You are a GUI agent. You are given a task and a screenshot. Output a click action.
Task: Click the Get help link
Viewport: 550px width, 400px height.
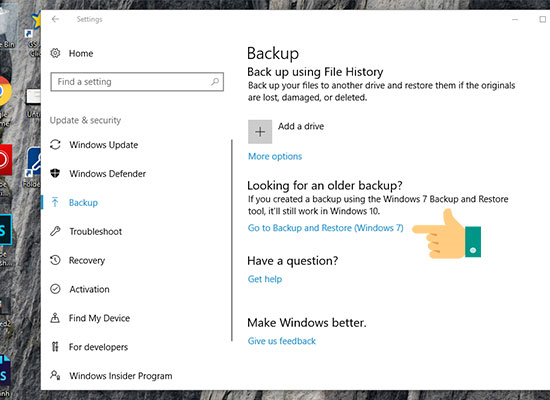(x=265, y=279)
